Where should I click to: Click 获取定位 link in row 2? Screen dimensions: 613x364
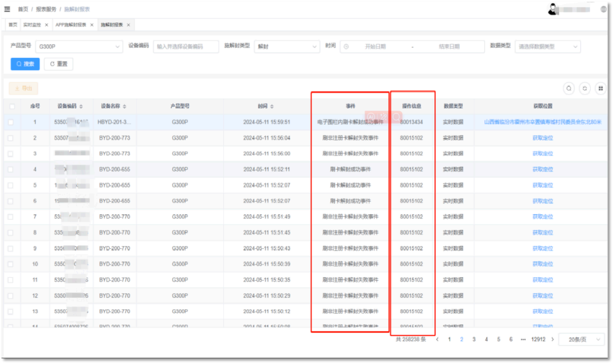pyautogui.click(x=543, y=138)
